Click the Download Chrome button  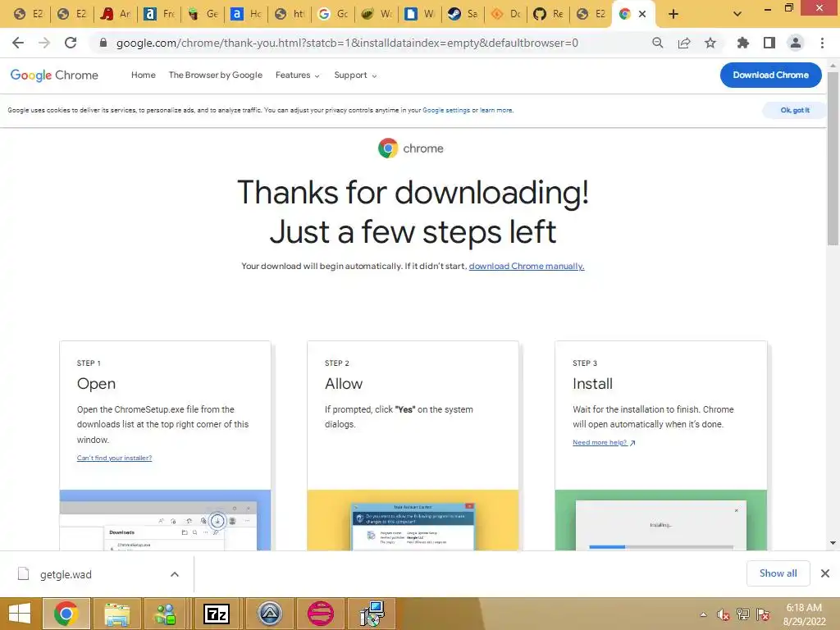pyautogui.click(x=770, y=75)
